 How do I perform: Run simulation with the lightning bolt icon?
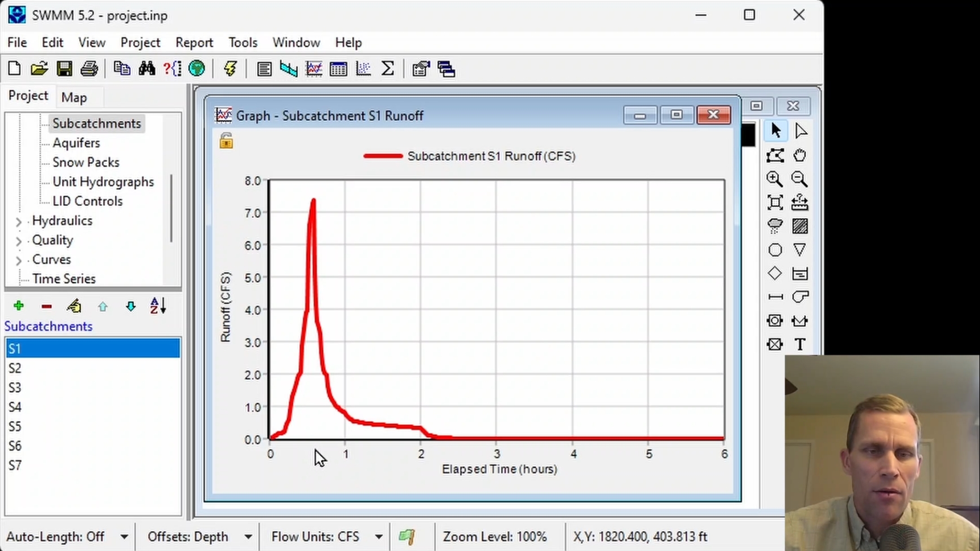tap(230, 69)
